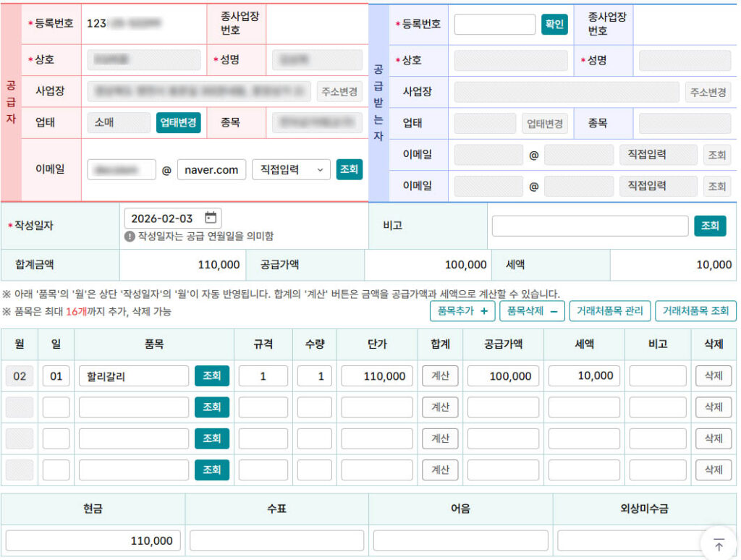Screen dimensions: 741x560
Task: Click the 현금 amount field showing 110,000
Action: [93, 540]
